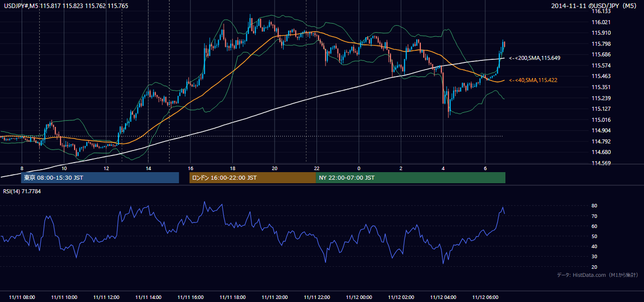
Task: Click hour label 18 under the price chart
Action: coord(232,168)
